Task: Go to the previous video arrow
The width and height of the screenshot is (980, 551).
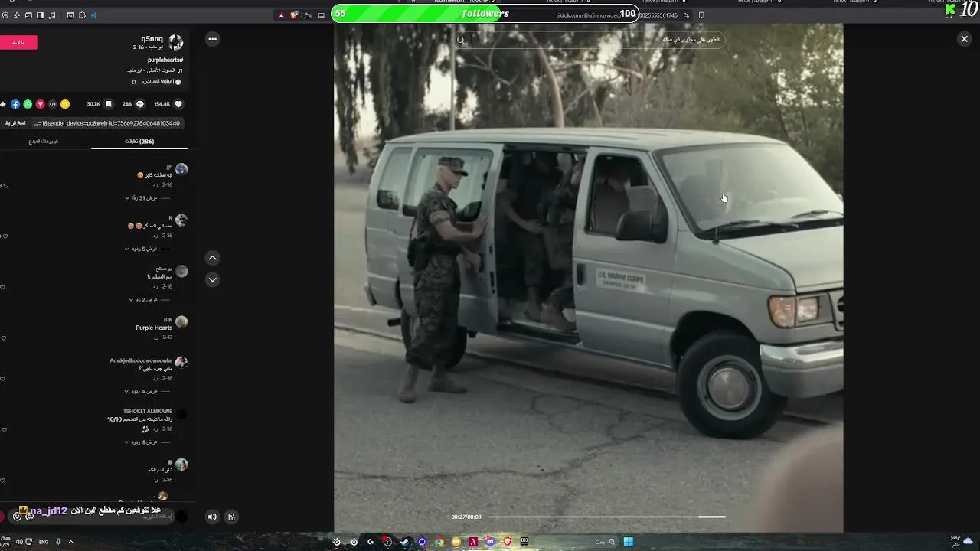Action: click(213, 258)
